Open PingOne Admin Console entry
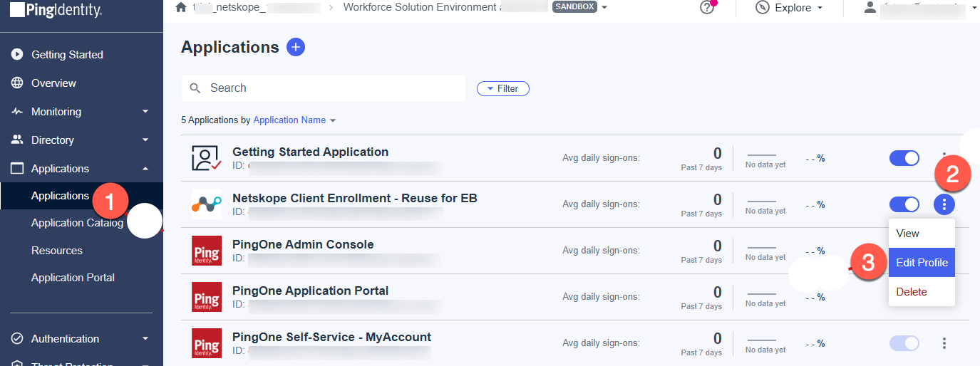 [303, 244]
